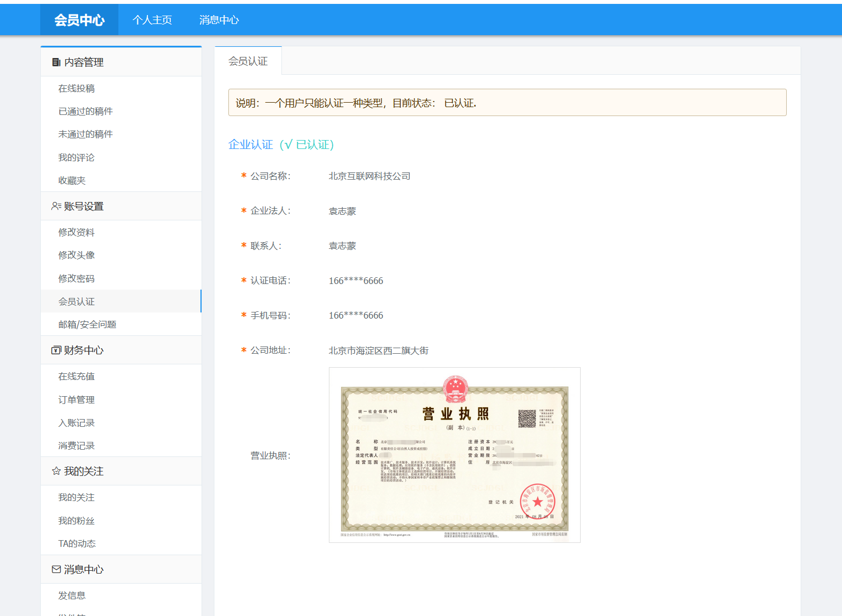Open the 个人主页 top navigation item
Image resolution: width=842 pixels, height=616 pixels.
point(152,20)
